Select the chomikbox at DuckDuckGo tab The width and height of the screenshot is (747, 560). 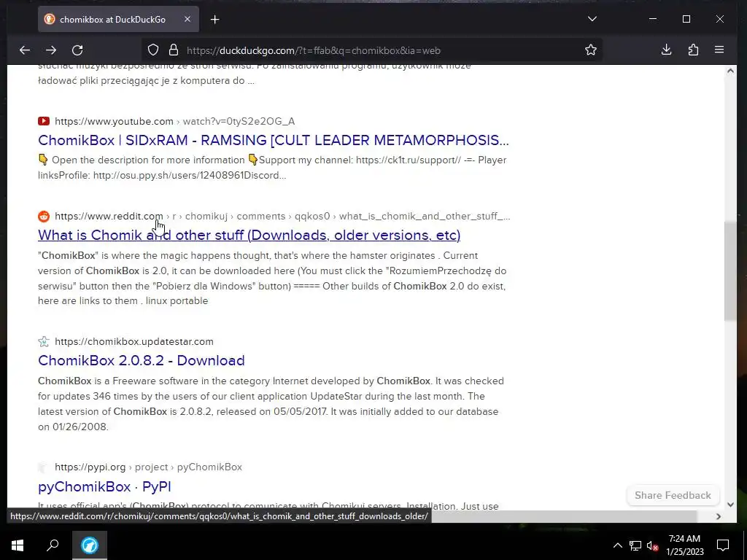click(118, 20)
